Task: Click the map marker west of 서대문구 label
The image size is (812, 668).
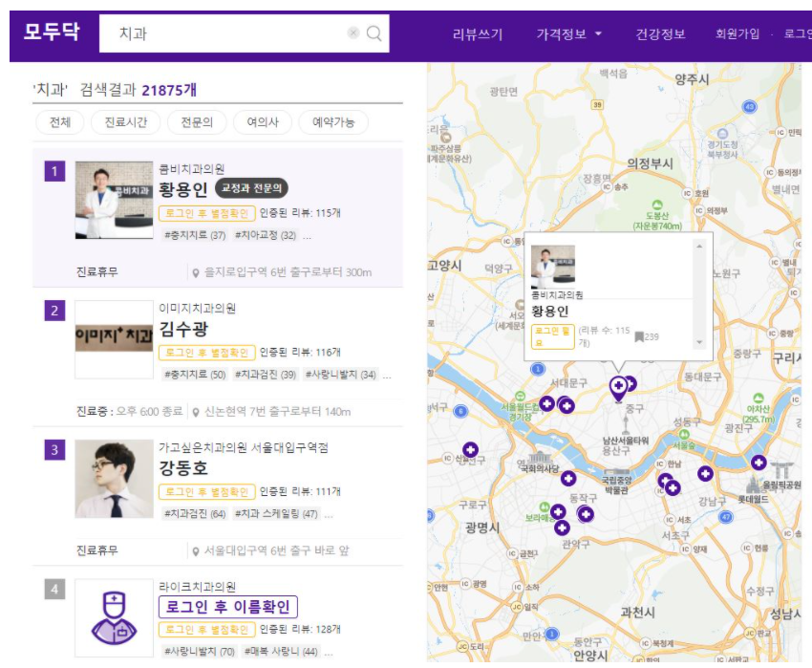Action: 546,403
